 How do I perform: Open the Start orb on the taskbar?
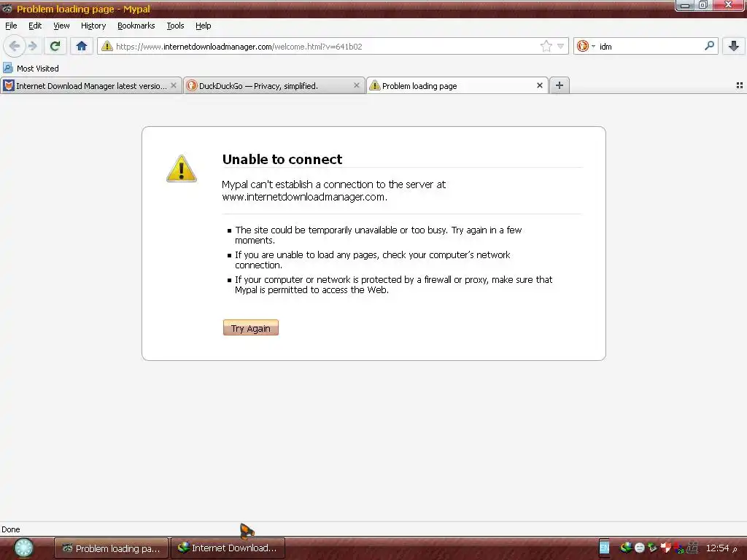(x=23, y=548)
